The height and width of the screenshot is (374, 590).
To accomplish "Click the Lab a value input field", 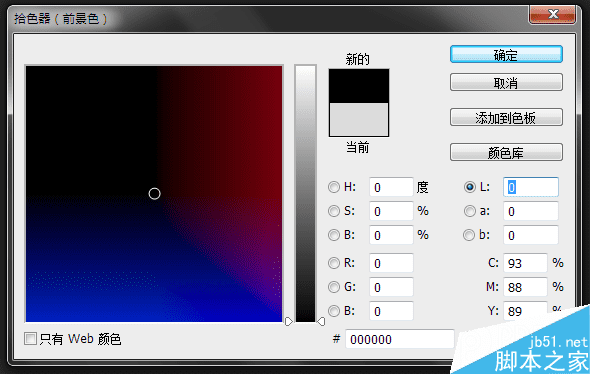I will (531, 211).
